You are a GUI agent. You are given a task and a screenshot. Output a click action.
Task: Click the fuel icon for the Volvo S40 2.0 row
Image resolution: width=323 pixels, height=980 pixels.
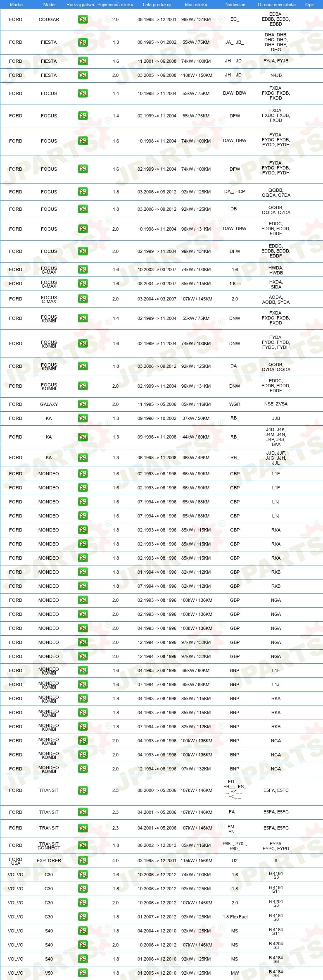(x=83, y=945)
